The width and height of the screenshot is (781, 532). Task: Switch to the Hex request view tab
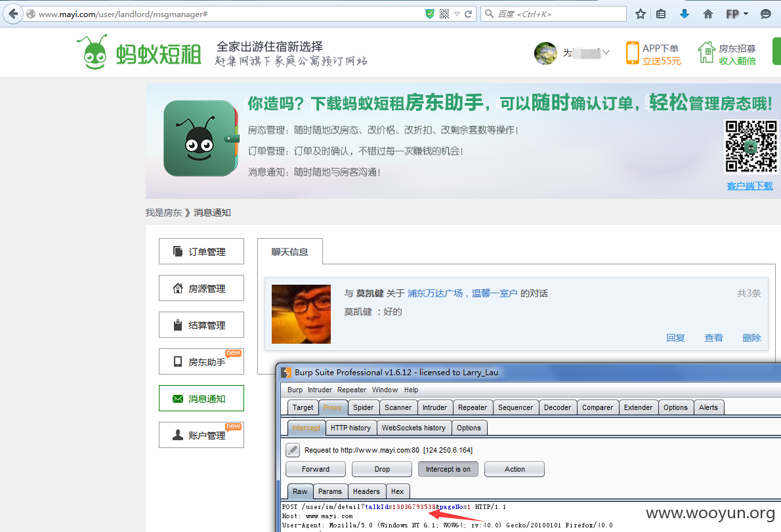398,491
